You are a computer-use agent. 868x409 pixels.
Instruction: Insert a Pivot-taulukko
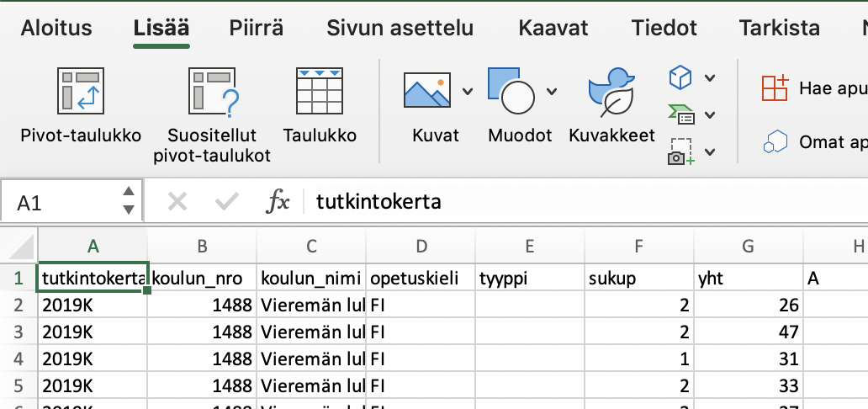tap(81, 103)
